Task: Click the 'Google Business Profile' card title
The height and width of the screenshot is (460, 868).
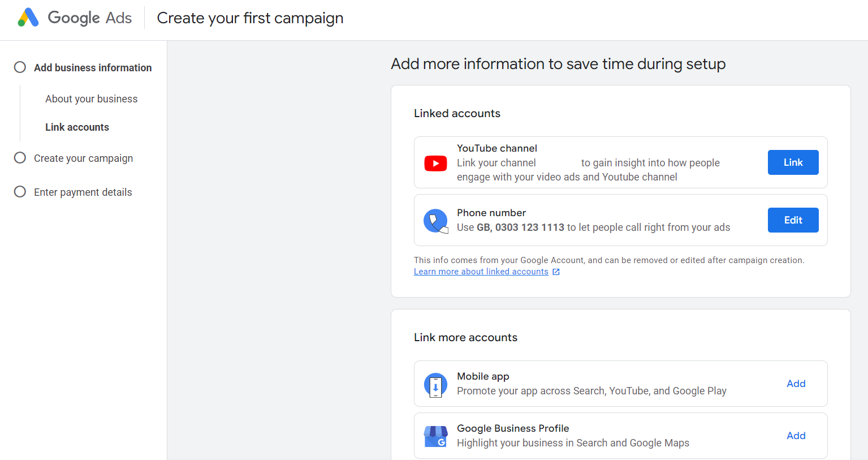Action: [x=513, y=428]
